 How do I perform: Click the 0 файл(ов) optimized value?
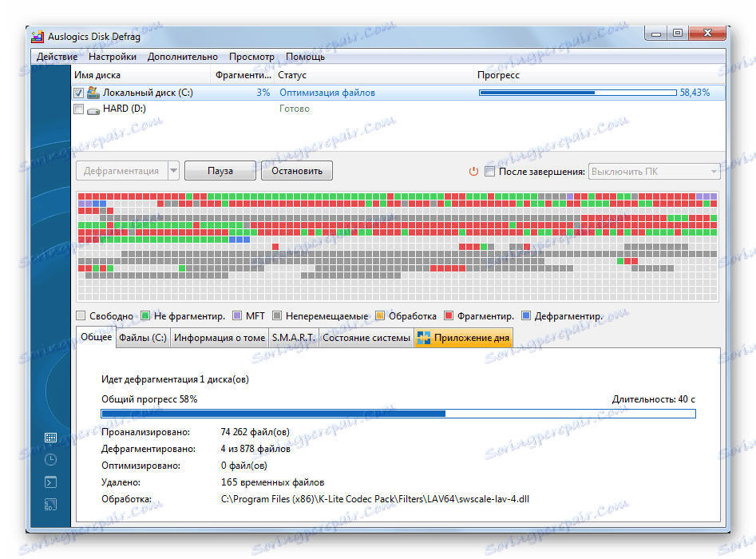click(244, 466)
